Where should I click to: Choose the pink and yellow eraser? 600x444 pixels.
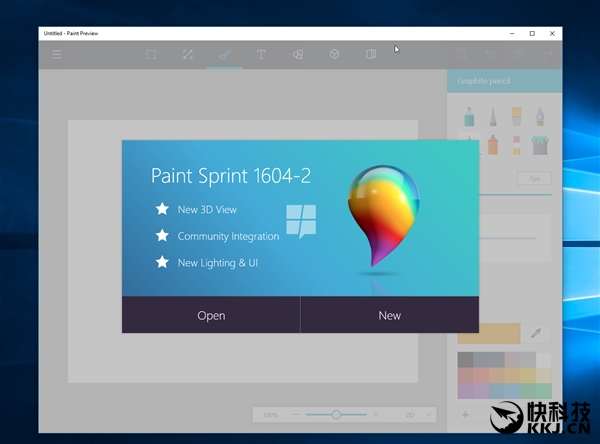click(517, 145)
